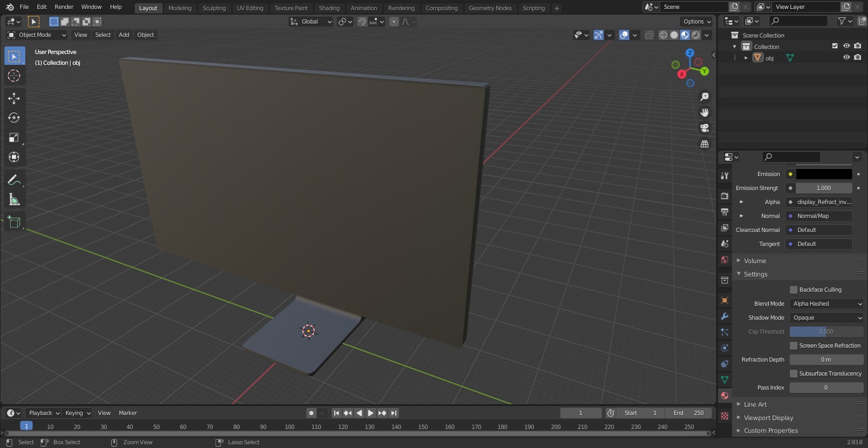Enable Screen Space Refraction checkbox
The image size is (868, 448).
pos(794,346)
